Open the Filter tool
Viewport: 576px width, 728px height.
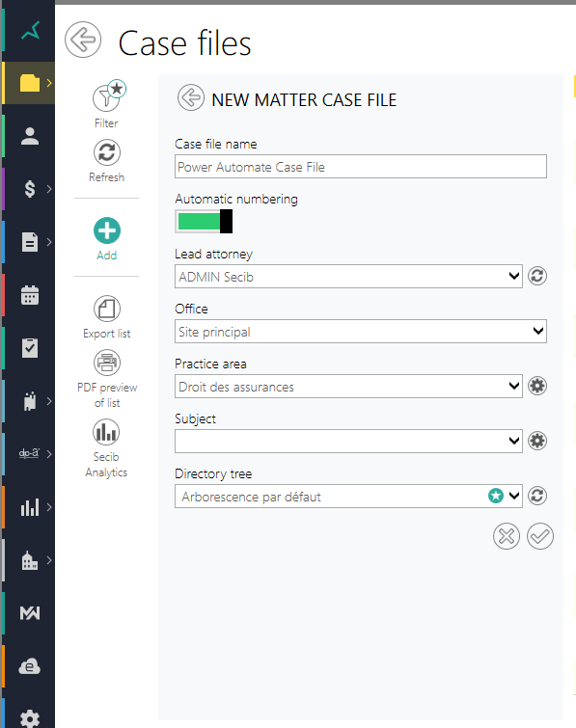point(107,104)
